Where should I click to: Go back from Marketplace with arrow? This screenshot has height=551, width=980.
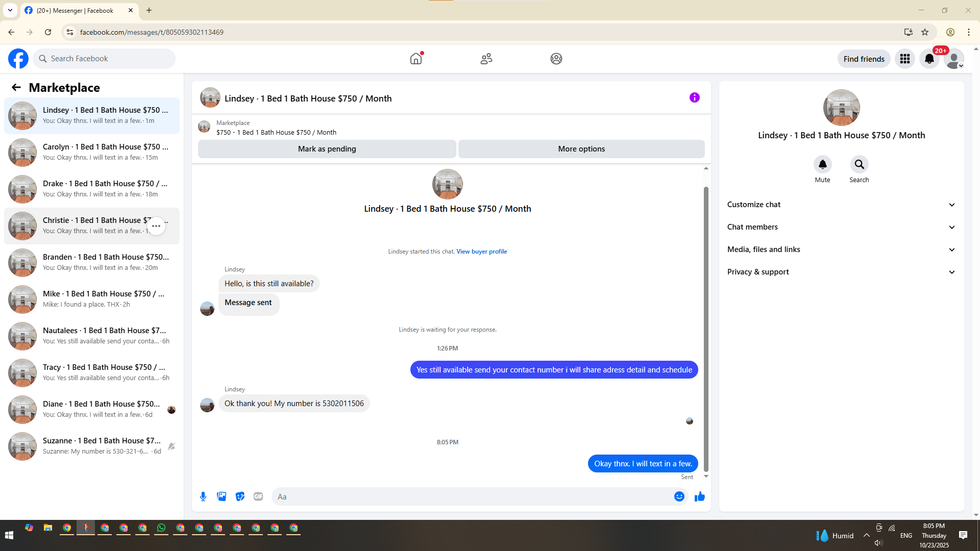click(x=16, y=87)
